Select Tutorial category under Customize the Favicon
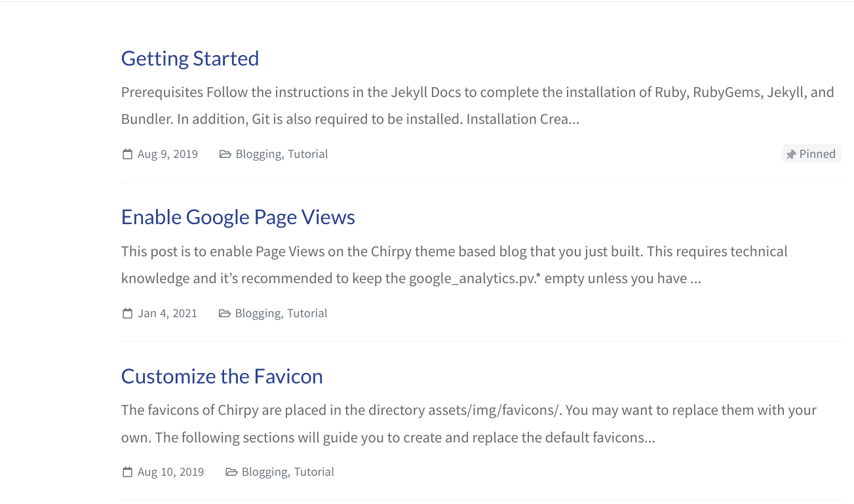The height and width of the screenshot is (504, 854). pos(314,472)
